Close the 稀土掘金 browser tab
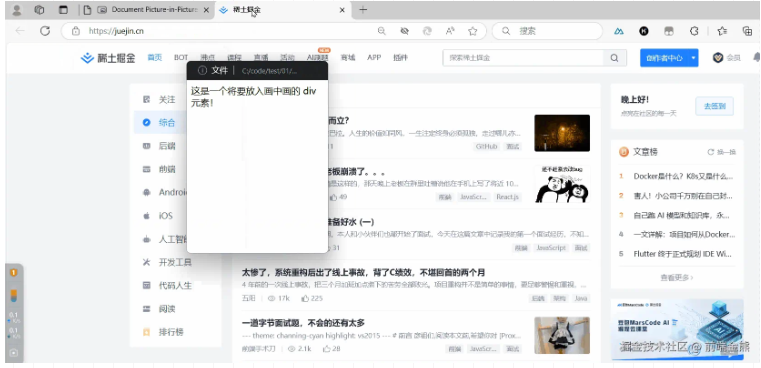This screenshot has height=368, width=761. pos(342,10)
